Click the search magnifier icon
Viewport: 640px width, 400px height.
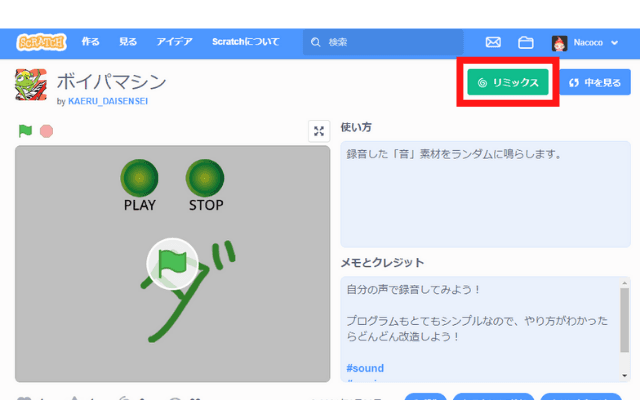point(316,42)
